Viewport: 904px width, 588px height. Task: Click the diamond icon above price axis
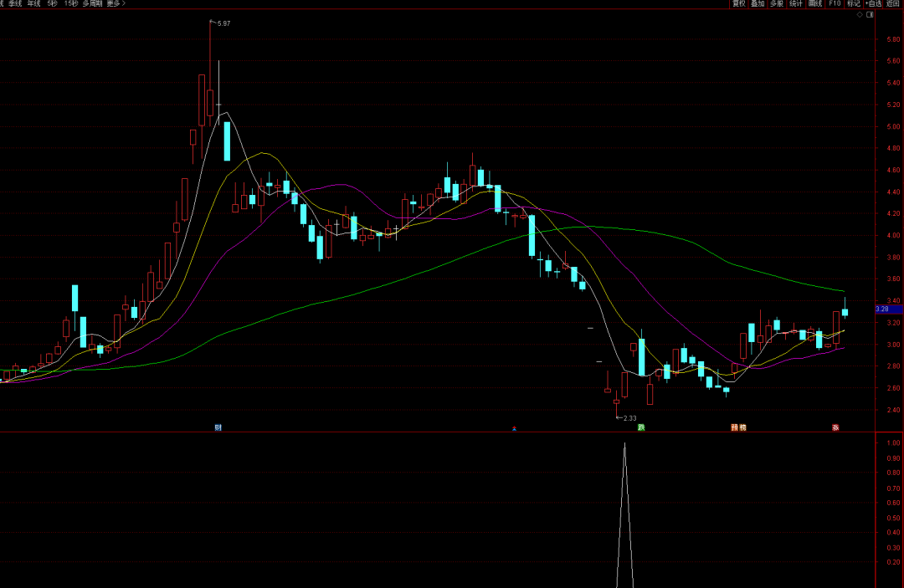point(860,15)
